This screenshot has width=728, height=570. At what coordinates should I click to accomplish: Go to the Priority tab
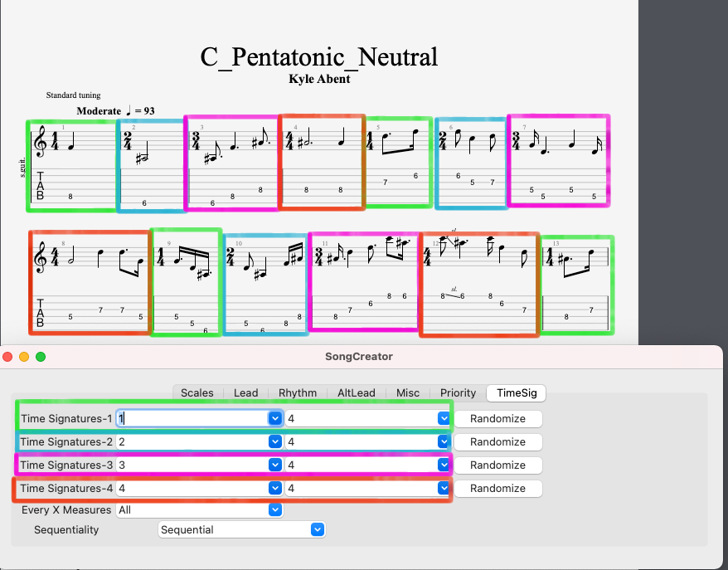click(458, 392)
